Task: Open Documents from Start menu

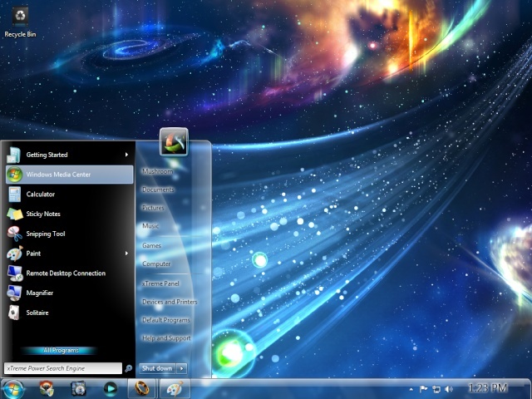Action: coord(158,190)
